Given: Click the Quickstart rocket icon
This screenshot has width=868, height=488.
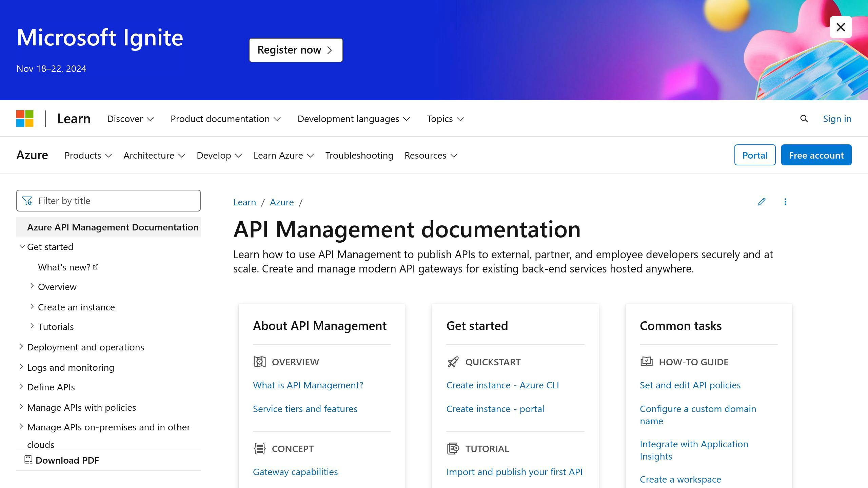Looking at the screenshot, I should [x=453, y=362].
